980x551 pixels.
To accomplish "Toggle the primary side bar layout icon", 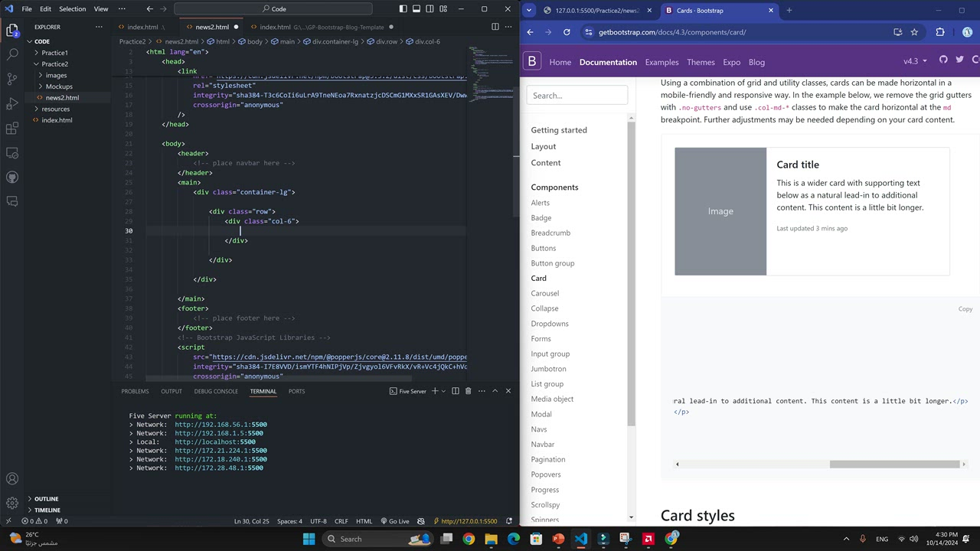I will click(x=403, y=9).
